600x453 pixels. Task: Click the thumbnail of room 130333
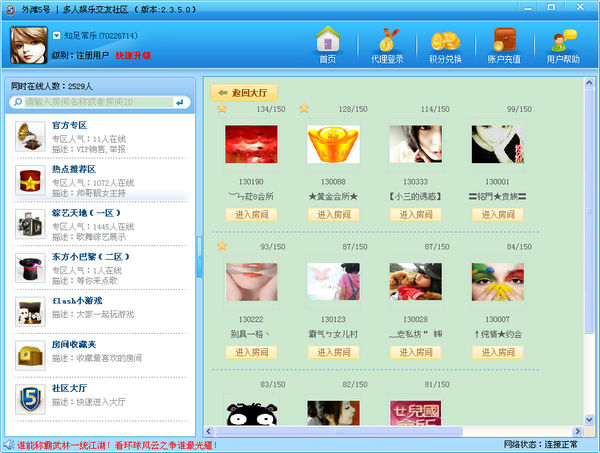(416, 144)
